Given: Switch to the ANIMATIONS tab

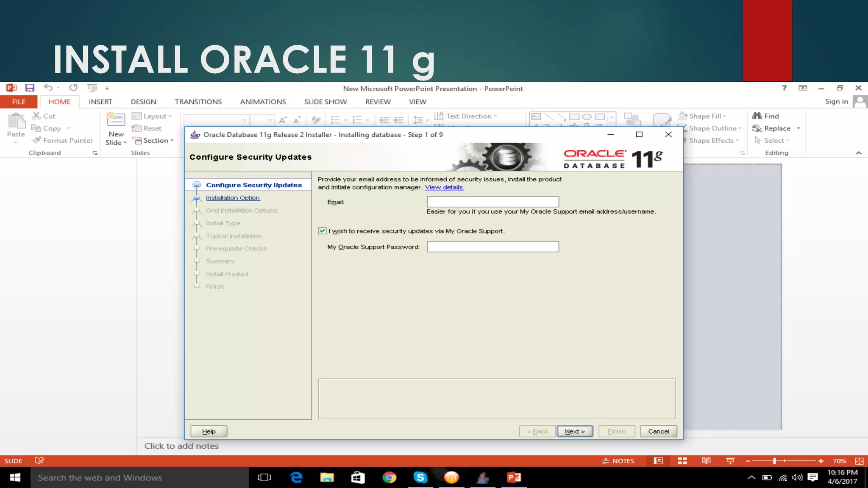Looking at the screenshot, I should (263, 102).
